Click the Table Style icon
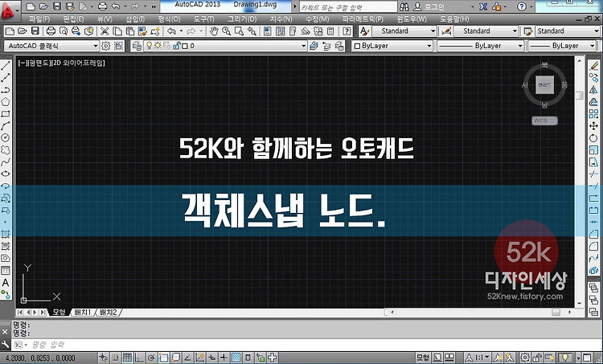This screenshot has width=603, height=364. (x=528, y=31)
